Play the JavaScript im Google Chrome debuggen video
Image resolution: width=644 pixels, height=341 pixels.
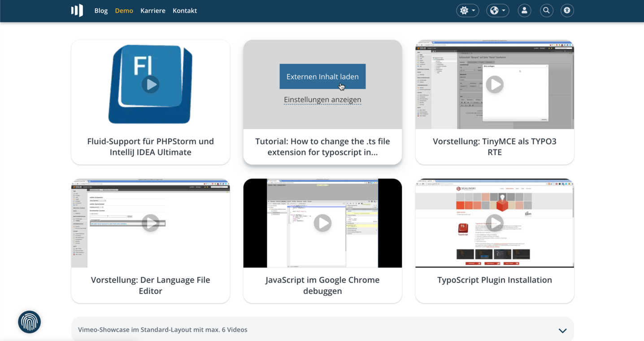(322, 223)
